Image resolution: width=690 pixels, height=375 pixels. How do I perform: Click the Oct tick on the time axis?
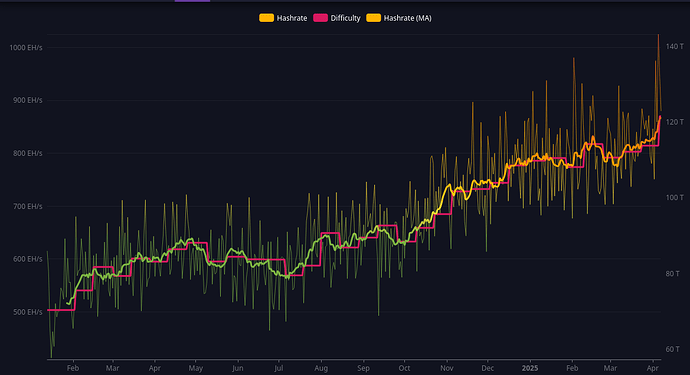click(x=404, y=368)
